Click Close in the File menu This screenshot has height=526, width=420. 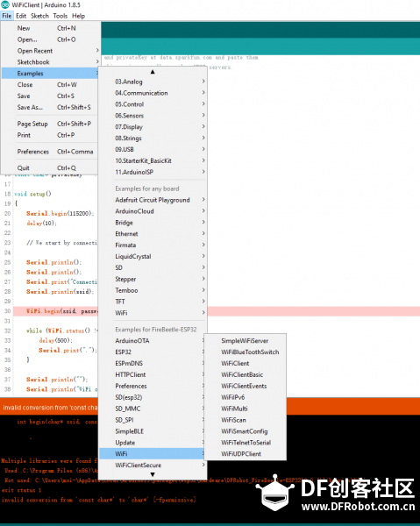pyautogui.click(x=50, y=85)
